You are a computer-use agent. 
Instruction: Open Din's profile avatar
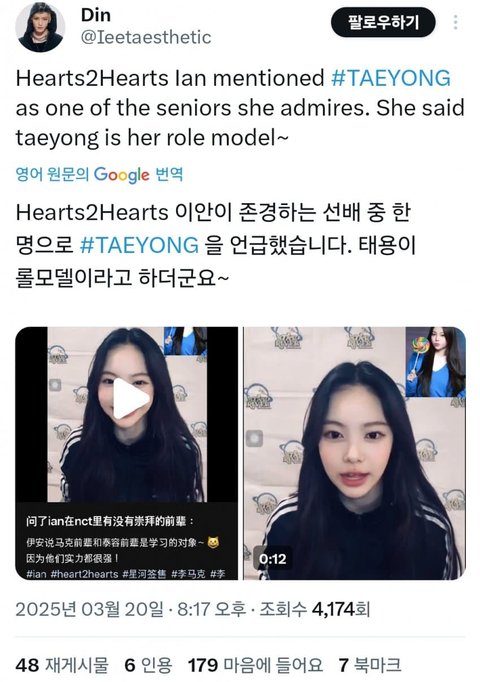(x=40, y=27)
